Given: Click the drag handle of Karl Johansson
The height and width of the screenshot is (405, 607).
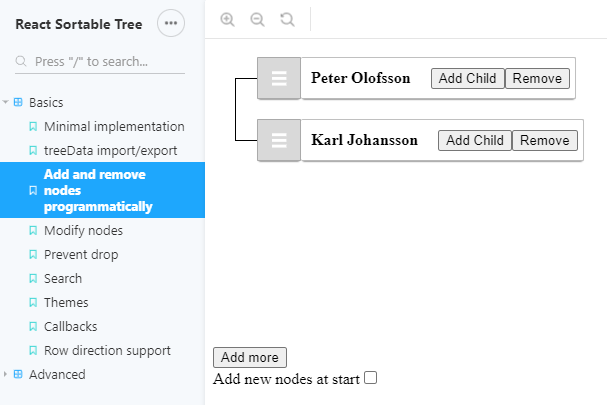Looking at the screenshot, I should pos(279,140).
